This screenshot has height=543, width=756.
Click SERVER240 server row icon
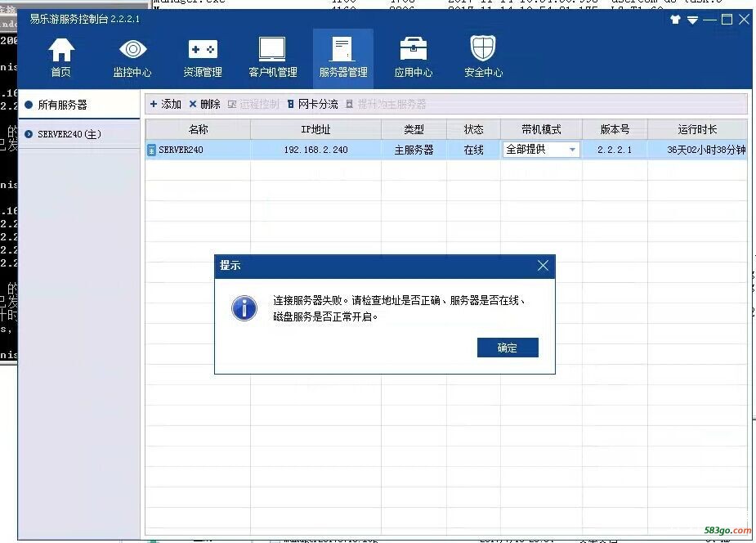pyautogui.click(x=152, y=150)
